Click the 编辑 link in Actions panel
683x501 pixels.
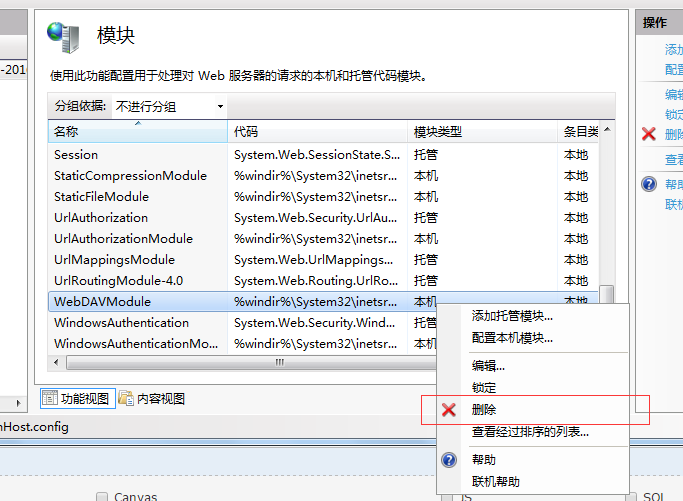[x=675, y=95]
